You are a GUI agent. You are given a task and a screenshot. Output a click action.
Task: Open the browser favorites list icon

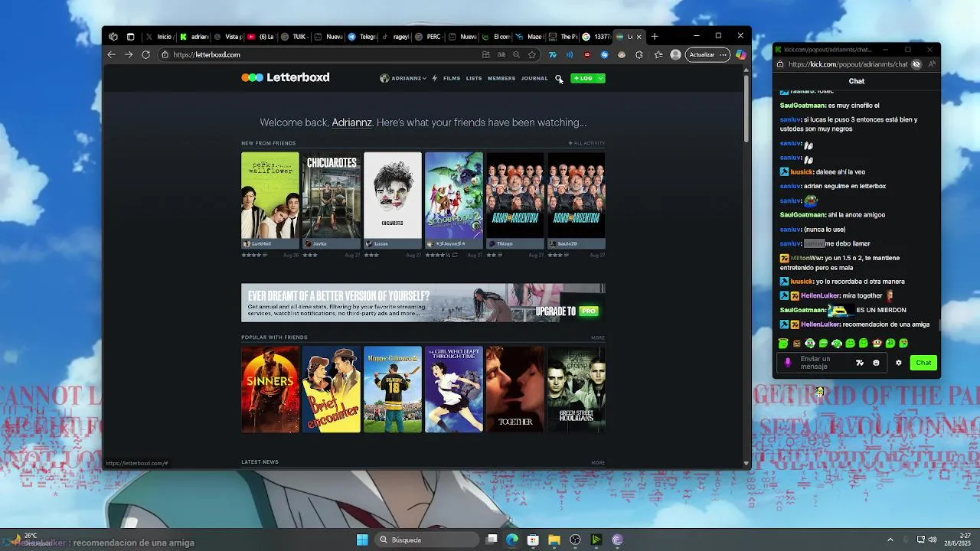[658, 54]
